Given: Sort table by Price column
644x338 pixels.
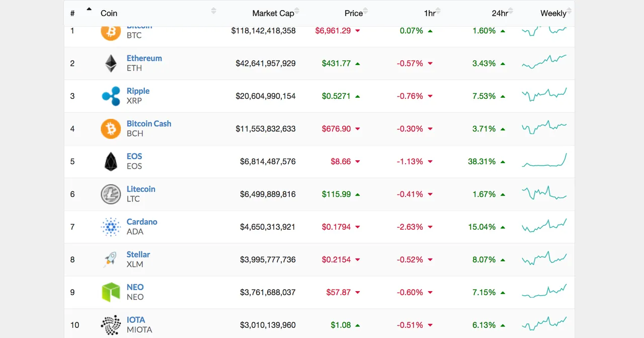Looking at the screenshot, I should point(354,13).
